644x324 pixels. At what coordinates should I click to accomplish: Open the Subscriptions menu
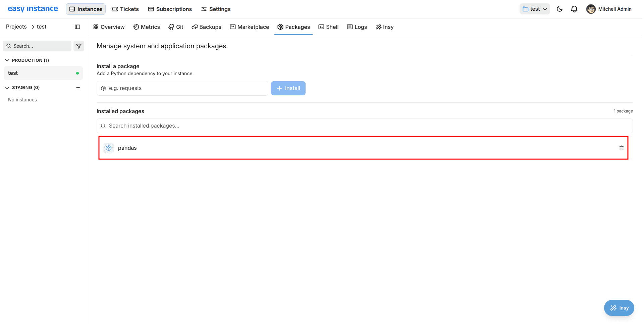(170, 9)
